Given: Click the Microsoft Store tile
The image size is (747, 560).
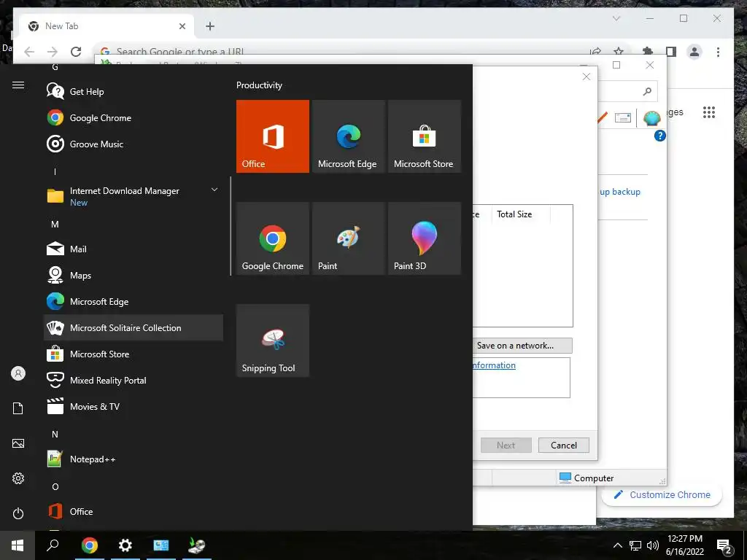Looking at the screenshot, I should [425, 136].
